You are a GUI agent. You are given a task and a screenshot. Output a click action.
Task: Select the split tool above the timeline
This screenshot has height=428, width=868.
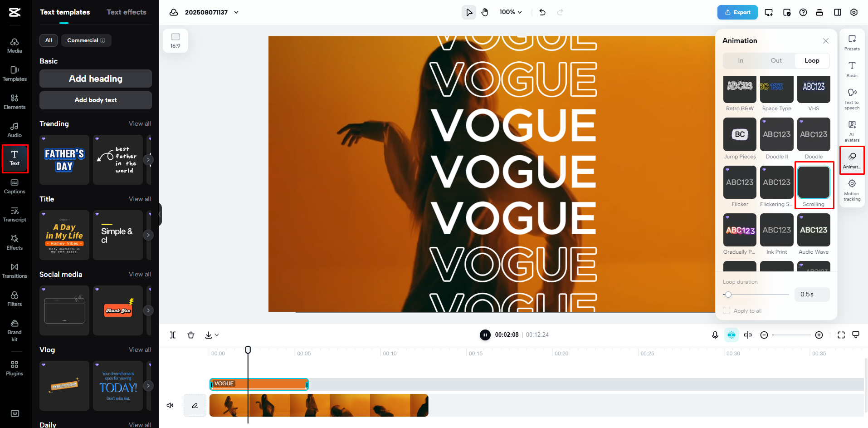(x=172, y=335)
